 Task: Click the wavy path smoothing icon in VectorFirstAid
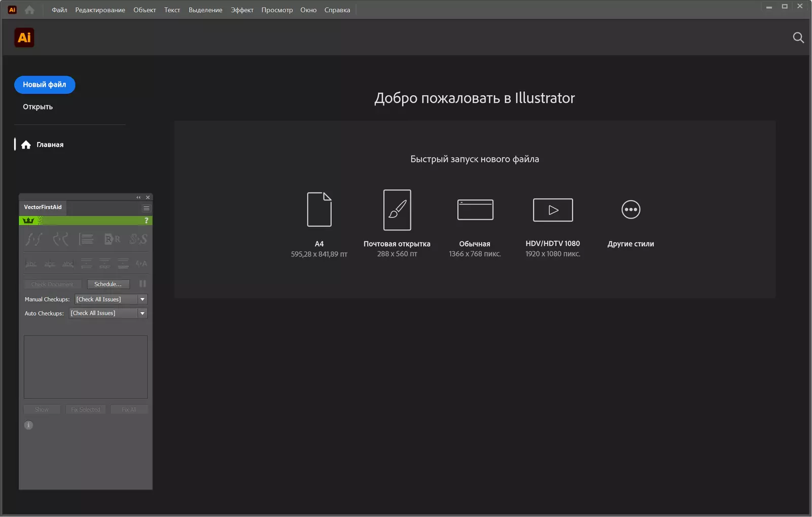pyautogui.click(x=34, y=239)
